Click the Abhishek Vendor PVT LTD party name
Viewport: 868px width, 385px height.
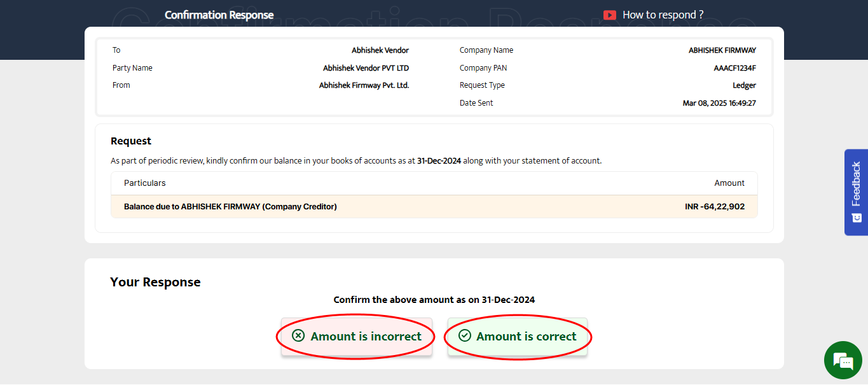tap(366, 68)
